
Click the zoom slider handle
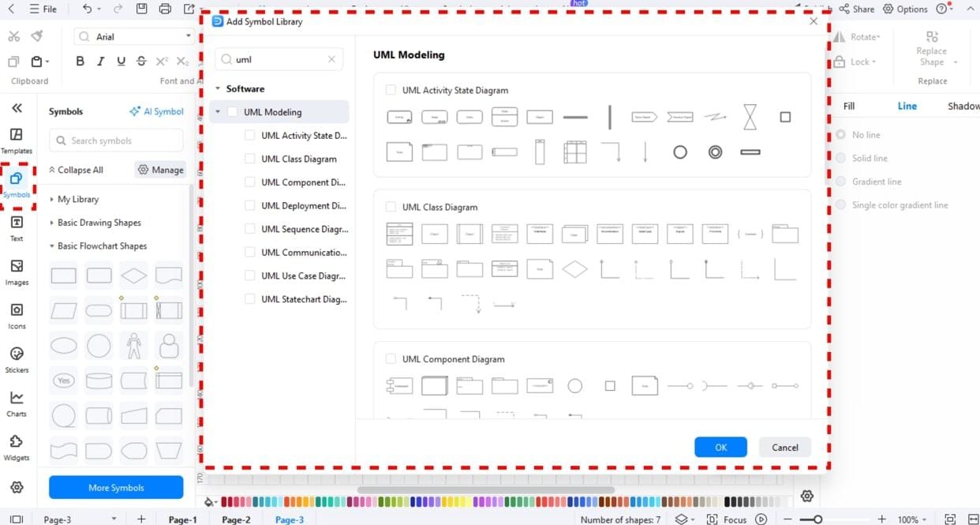pyautogui.click(x=818, y=519)
